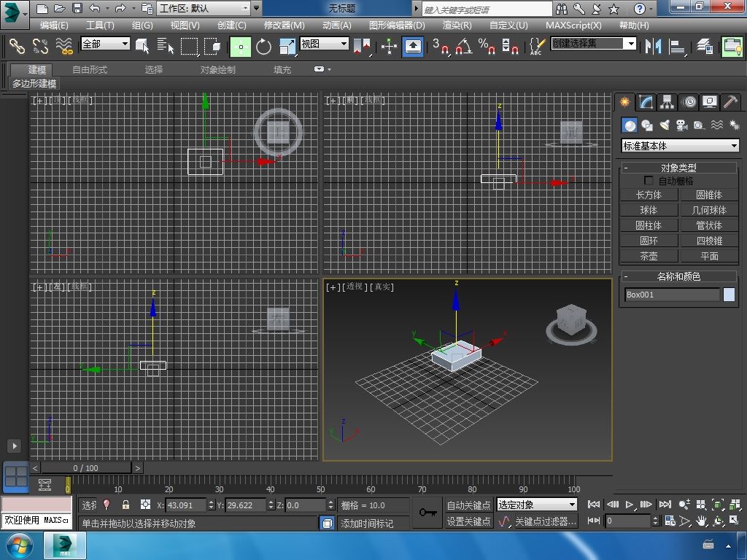Switch to the 自由形式 ribbon tab

90,69
